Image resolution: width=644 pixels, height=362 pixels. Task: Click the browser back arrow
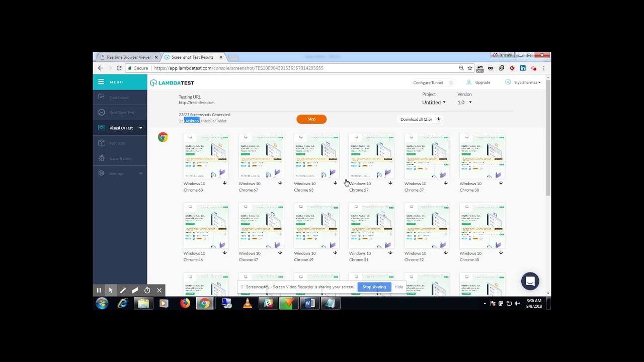pos(100,68)
